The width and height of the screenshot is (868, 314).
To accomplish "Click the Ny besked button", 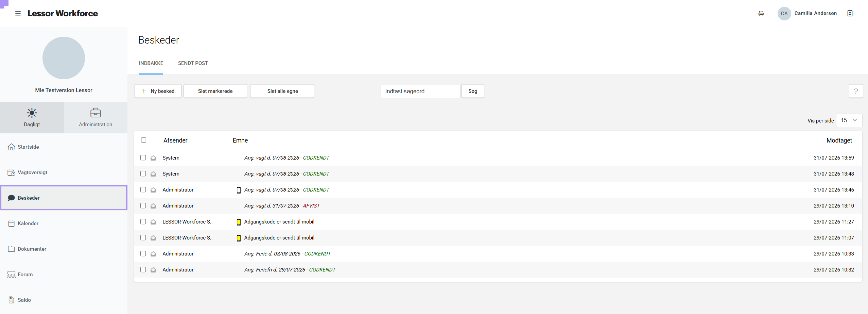I will [158, 91].
